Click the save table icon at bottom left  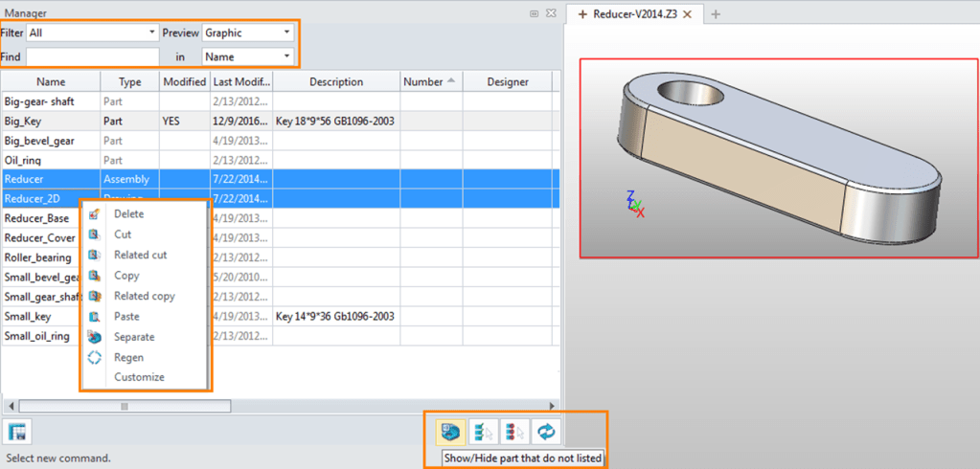pyautogui.click(x=16, y=433)
